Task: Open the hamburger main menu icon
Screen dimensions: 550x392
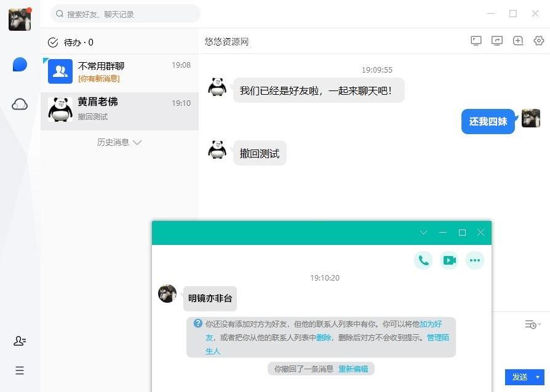Action: click(x=20, y=370)
